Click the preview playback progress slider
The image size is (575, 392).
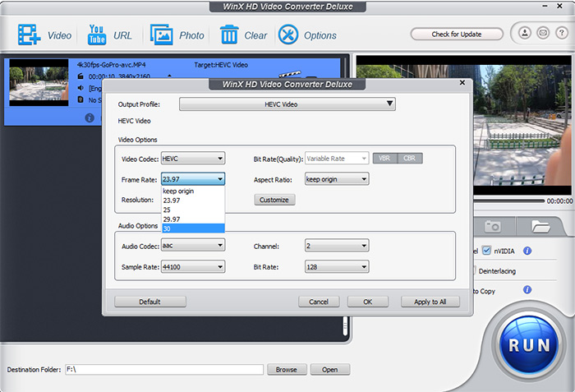509,201
